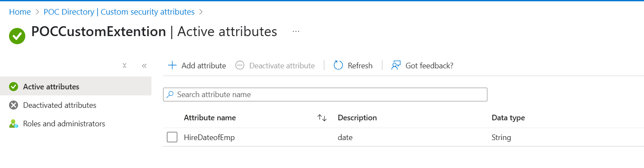Open the HireDateofEmp attribute
This screenshot has height=168, width=644.
coord(209,137)
